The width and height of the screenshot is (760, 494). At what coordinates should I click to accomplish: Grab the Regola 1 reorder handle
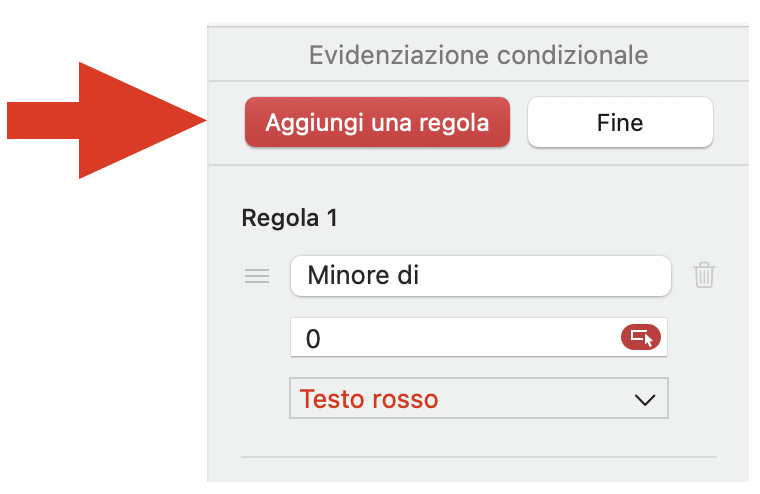pos(257,276)
